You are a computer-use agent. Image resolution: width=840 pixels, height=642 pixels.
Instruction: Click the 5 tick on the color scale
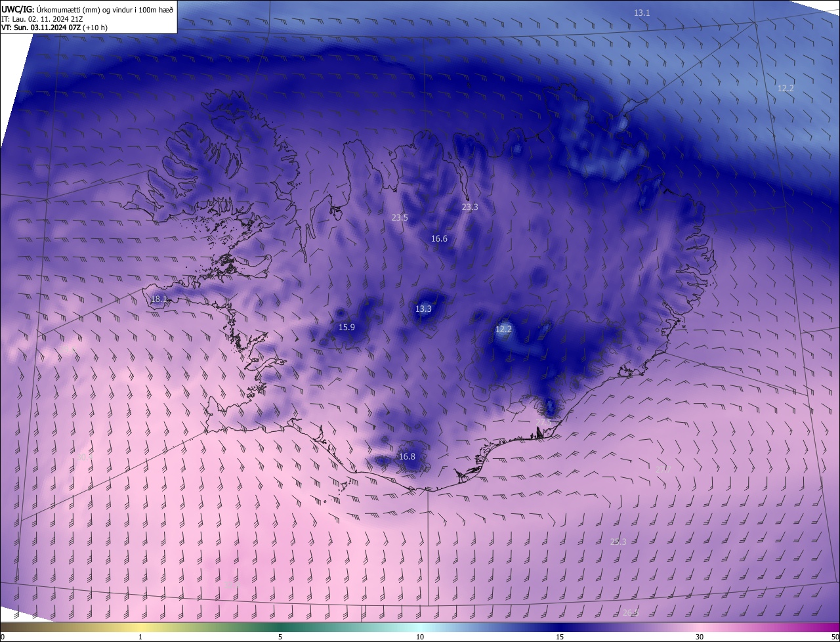pyautogui.click(x=280, y=637)
